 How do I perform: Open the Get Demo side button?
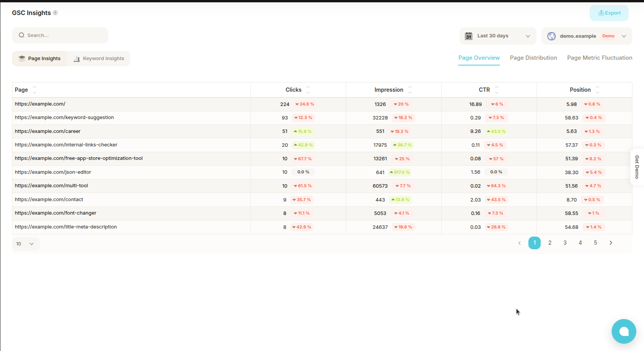pyautogui.click(x=637, y=167)
